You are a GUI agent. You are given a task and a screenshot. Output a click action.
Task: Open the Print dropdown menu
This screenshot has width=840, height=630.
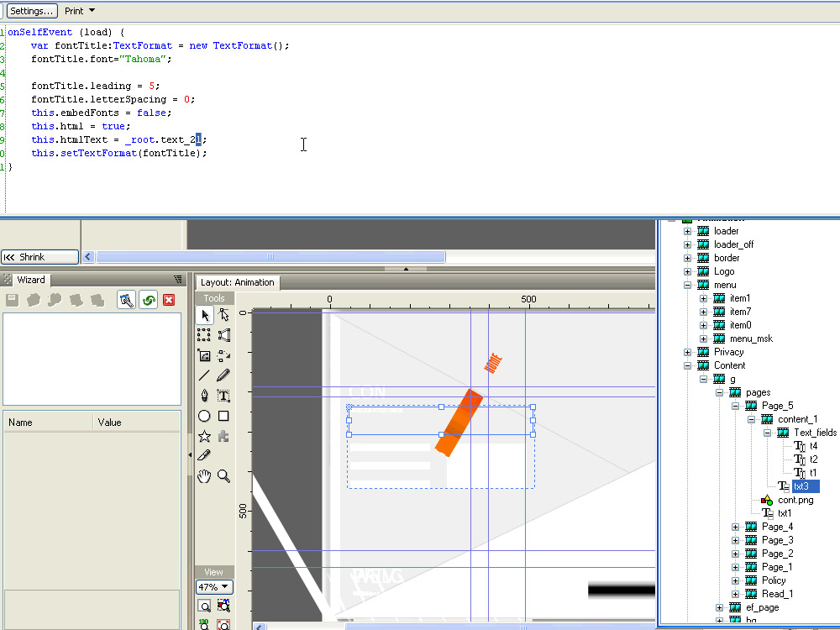click(x=80, y=11)
